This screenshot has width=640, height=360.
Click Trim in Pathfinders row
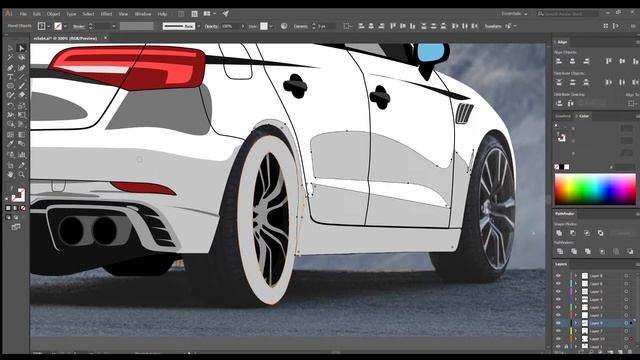[574, 251]
